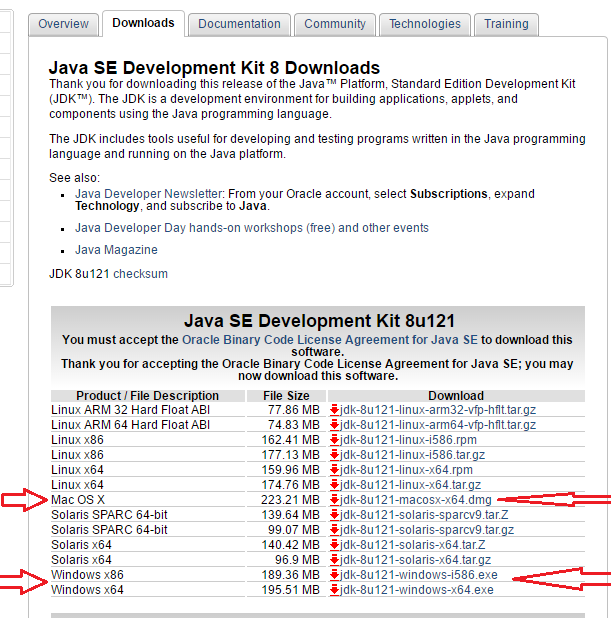Viewport: 611px width, 618px height.
Task: Click red arrow icon for linux-x64.rpm
Action: (335, 470)
